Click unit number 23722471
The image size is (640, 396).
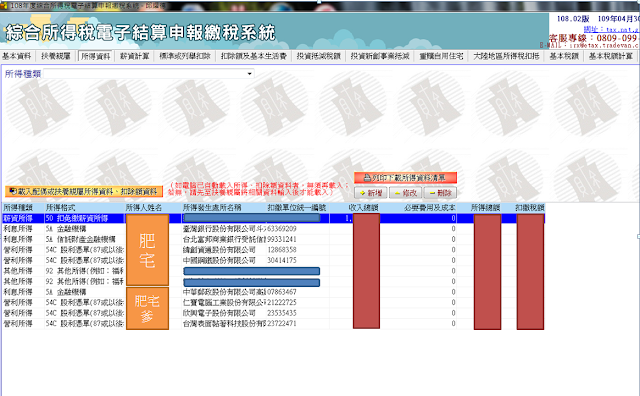click(x=282, y=324)
